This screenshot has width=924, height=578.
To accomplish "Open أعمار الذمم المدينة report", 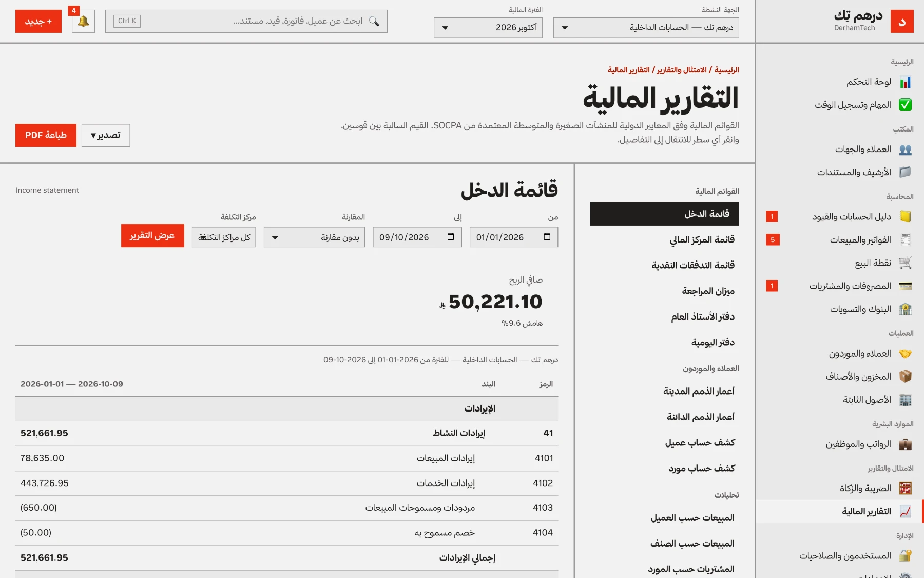I will point(665,391).
